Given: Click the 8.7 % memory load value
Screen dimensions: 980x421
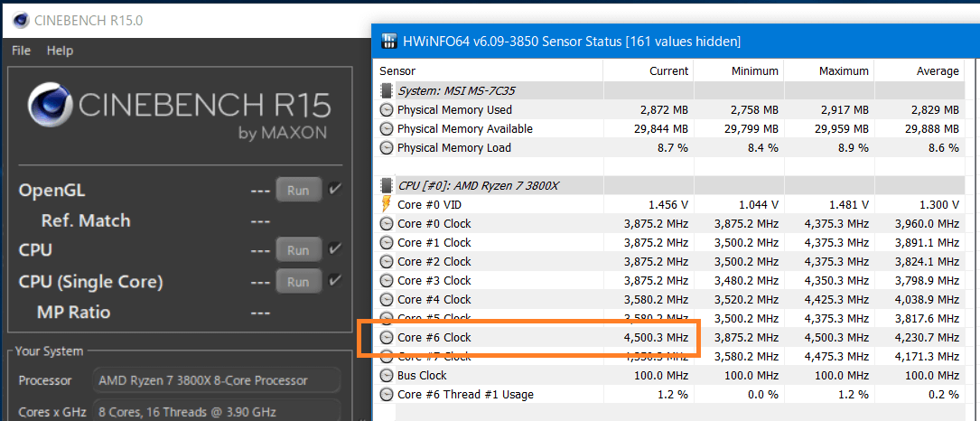Looking at the screenshot, I should pyautogui.click(x=672, y=148).
